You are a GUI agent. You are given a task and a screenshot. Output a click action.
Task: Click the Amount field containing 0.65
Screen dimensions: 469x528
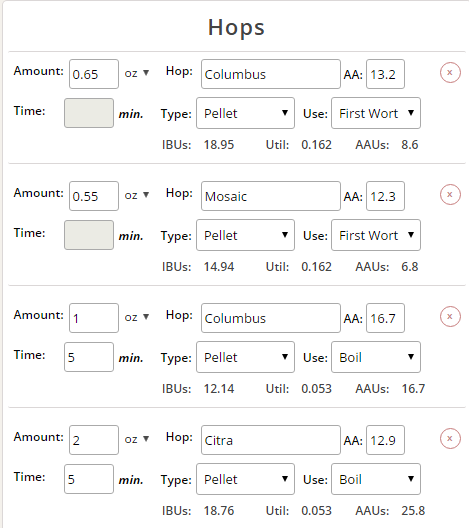[x=94, y=74]
